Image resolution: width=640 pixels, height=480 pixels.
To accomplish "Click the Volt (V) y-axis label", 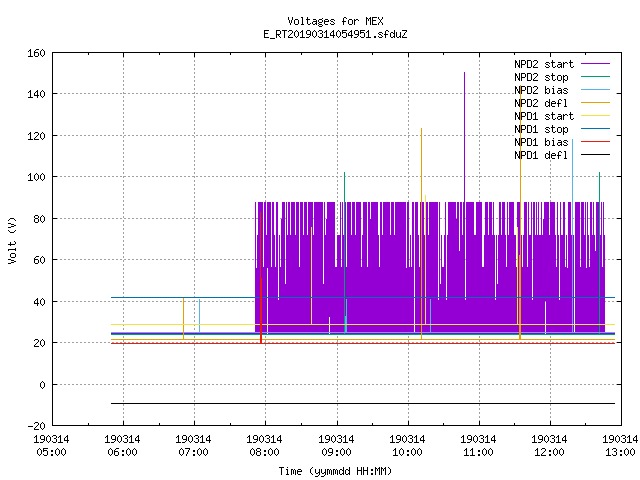I will click(x=12, y=240).
